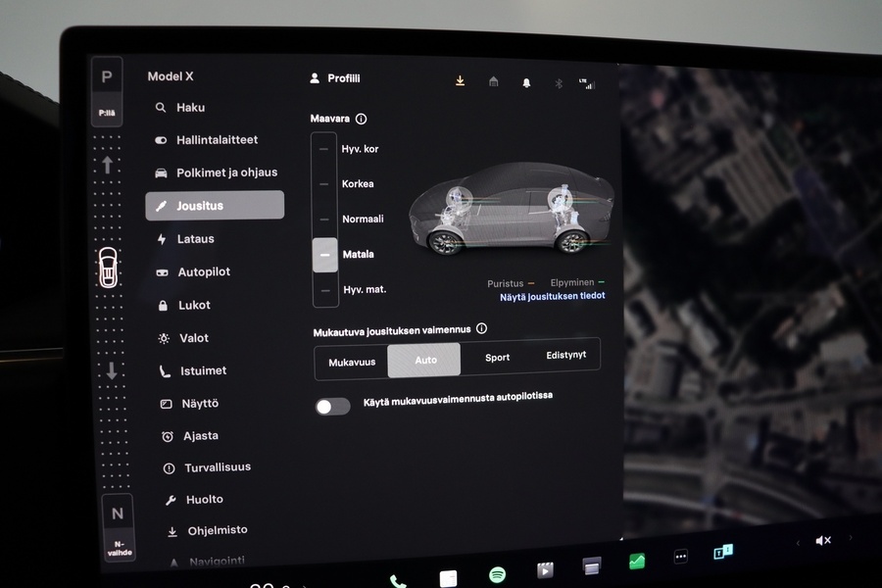Switch damping mode to Sport
Screen dimensions: 882x588
[x=497, y=359]
